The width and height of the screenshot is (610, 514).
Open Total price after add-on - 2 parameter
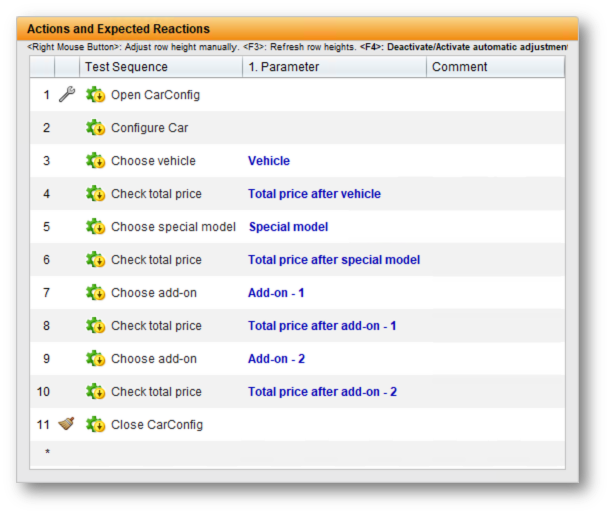[x=323, y=391]
